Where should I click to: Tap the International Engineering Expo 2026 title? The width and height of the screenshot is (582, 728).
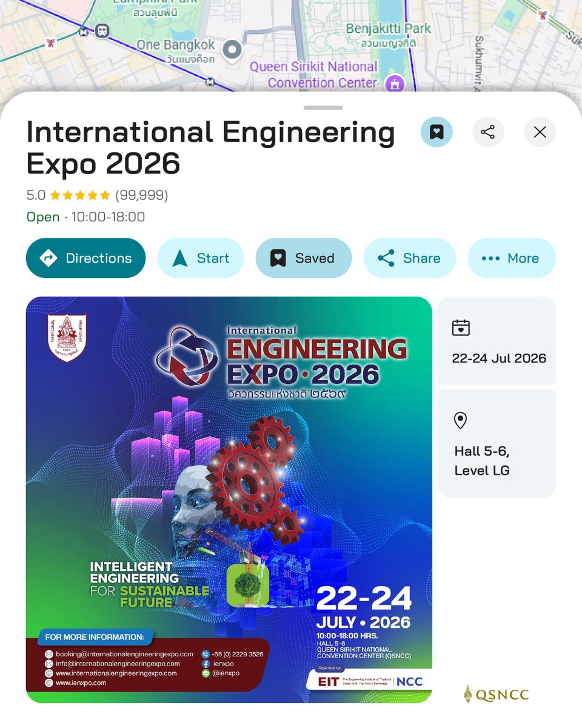tap(210, 147)
